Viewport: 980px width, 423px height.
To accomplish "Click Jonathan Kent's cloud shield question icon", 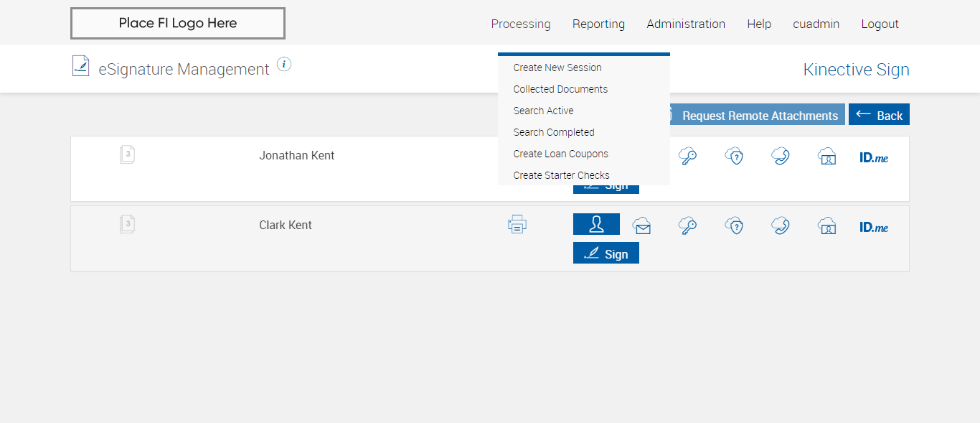I will (x=733, y=157).
